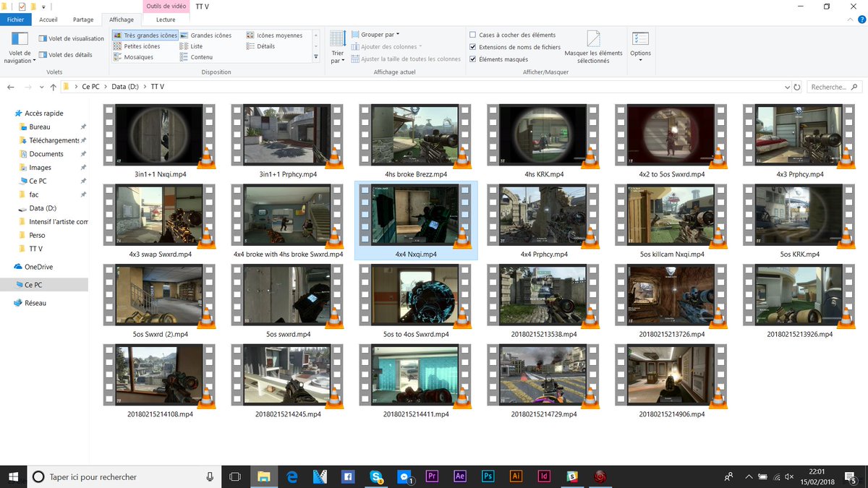Launch InDesign from taskbar
This screenshot has width=868, height=488.
544,476
